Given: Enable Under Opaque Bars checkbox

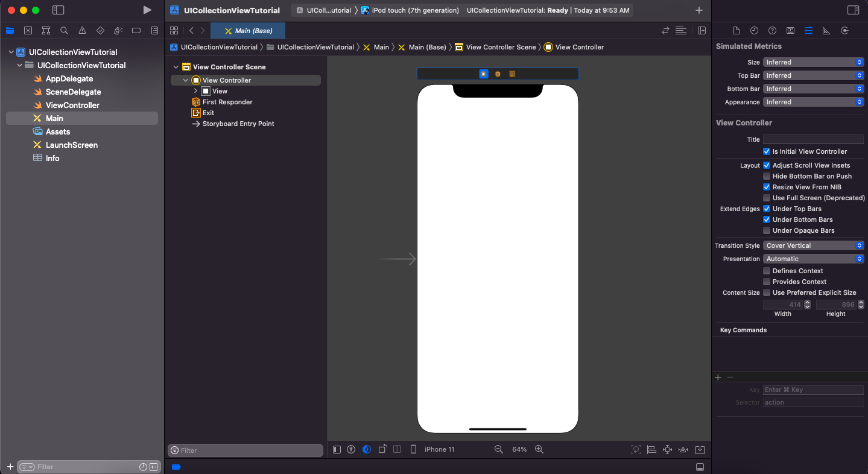Looking at the screenshot, I should coord(767,230).
